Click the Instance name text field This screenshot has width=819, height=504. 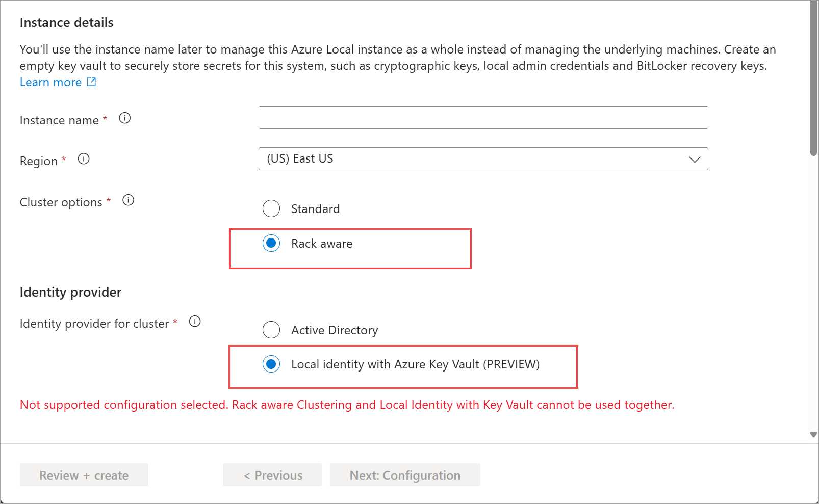[483, 118]
